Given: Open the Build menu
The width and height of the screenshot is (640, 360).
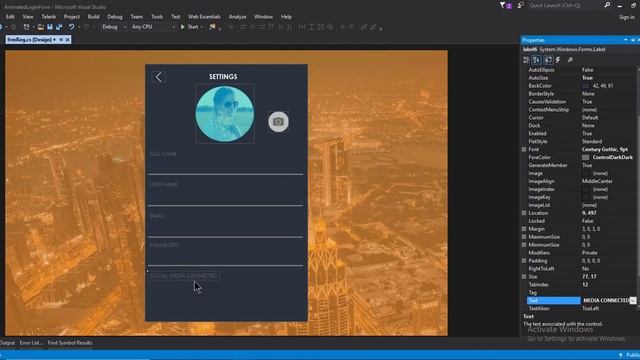Looking at the screenshot, I should [x=93, y=17].
